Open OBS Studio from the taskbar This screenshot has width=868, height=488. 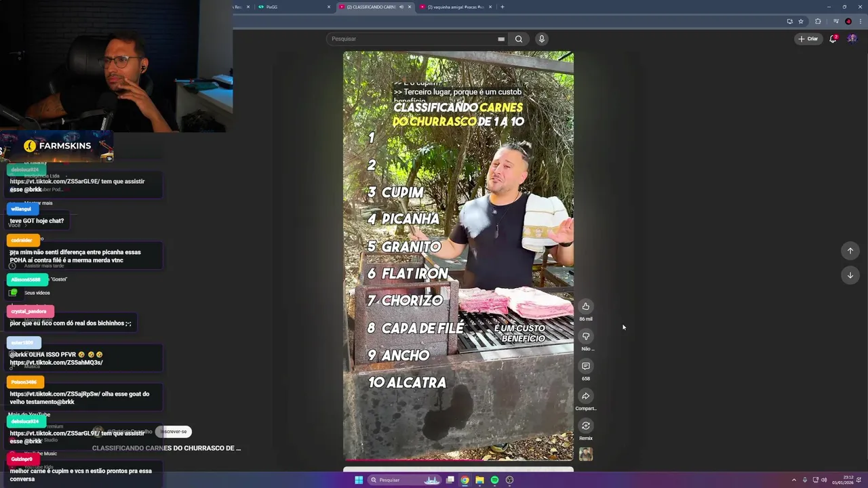509,480
